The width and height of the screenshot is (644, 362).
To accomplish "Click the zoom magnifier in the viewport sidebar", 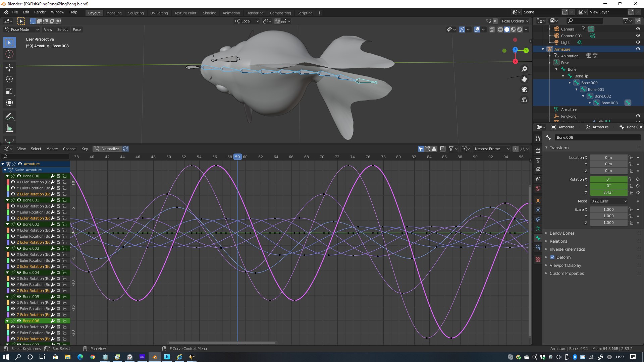I will point(524,69).
